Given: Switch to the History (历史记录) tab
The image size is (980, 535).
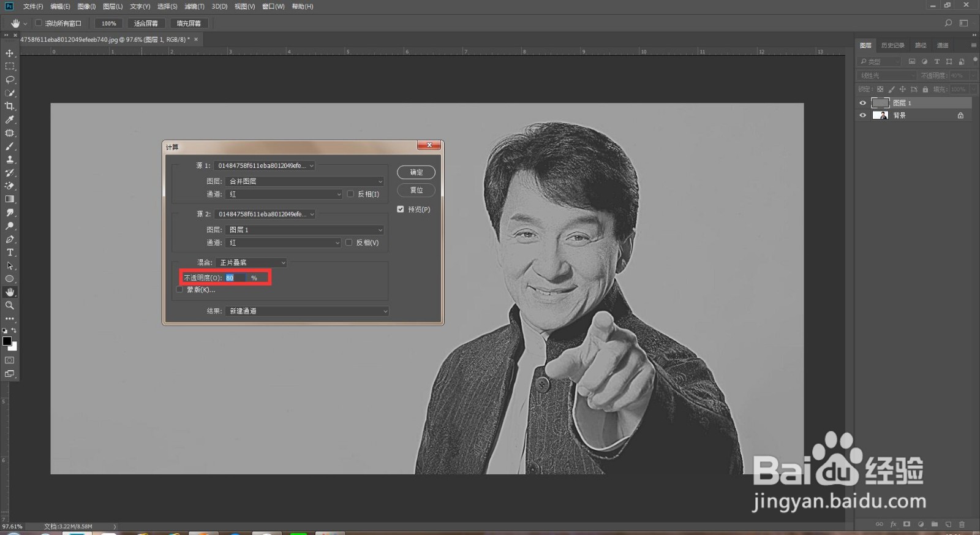Looking at the screenshot, I should point(892,45).
